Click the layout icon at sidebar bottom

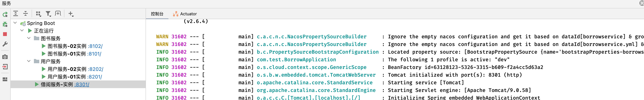[5, 79]
